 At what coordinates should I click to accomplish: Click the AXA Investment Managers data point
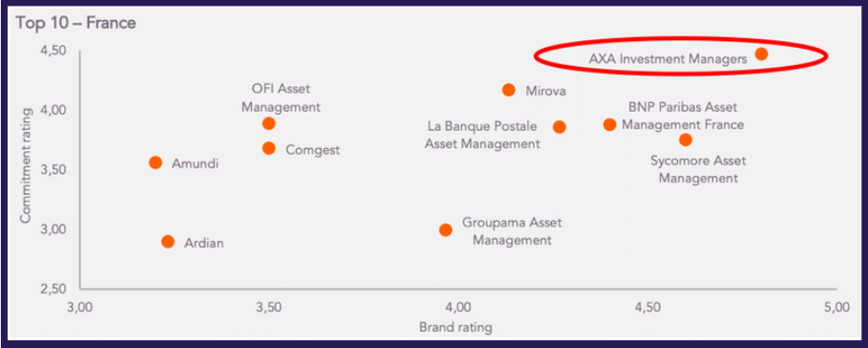[761, 54]
